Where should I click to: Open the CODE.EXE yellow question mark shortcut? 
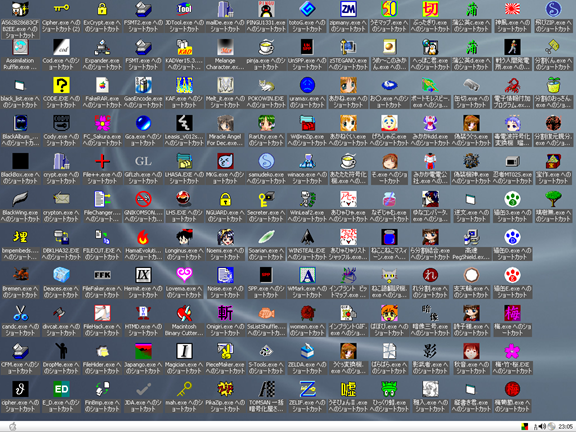coord(61,85)
